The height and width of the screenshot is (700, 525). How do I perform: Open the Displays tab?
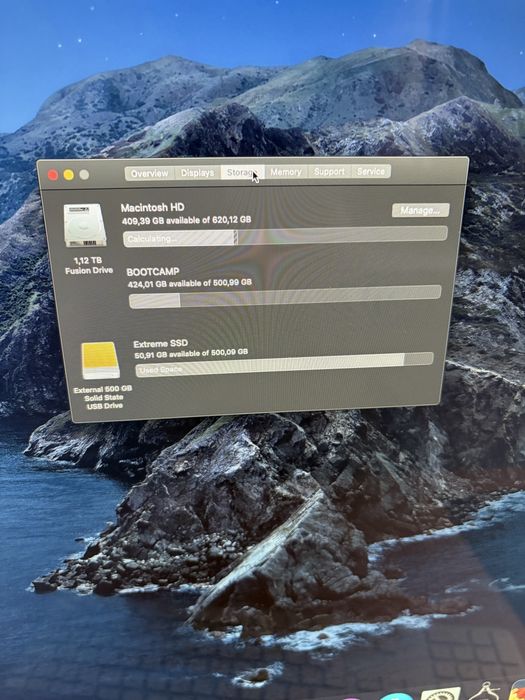tap(197, 173)
